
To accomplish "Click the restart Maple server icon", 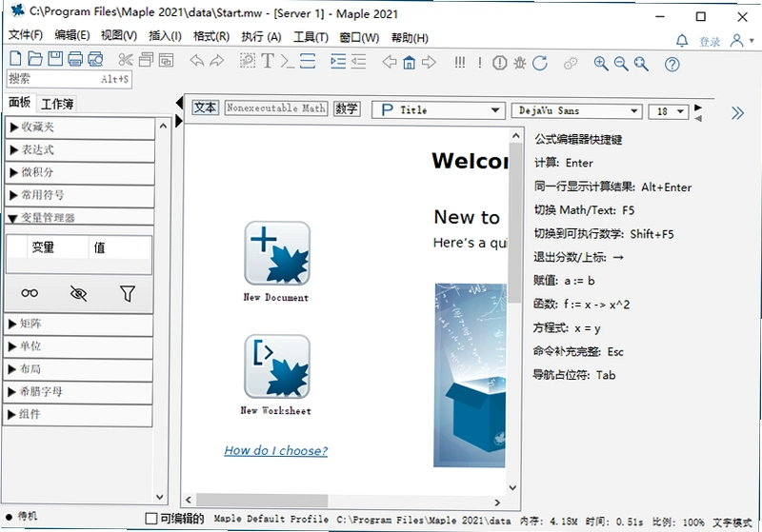I will pos(540,63).
